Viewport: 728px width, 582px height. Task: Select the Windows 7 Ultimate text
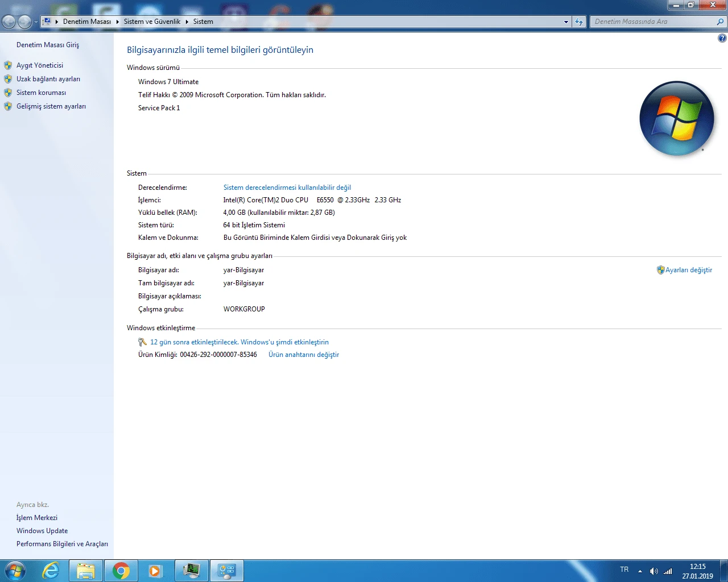tap(168, 82)
